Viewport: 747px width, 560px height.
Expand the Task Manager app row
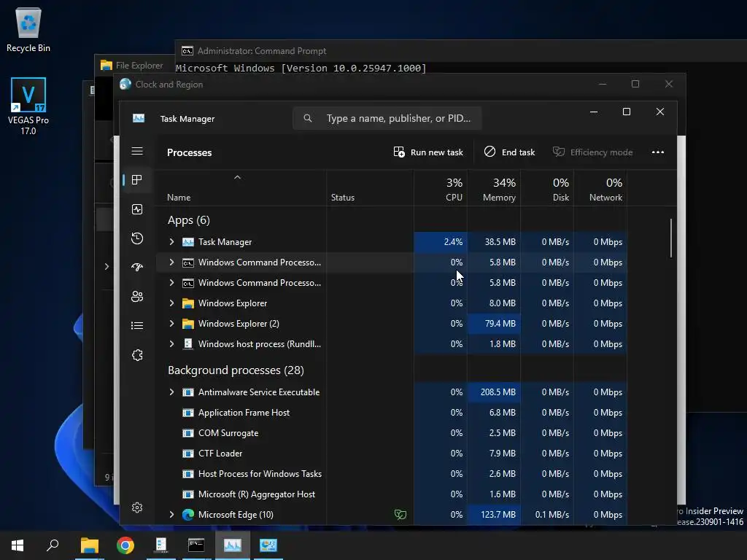click(171, 242)
